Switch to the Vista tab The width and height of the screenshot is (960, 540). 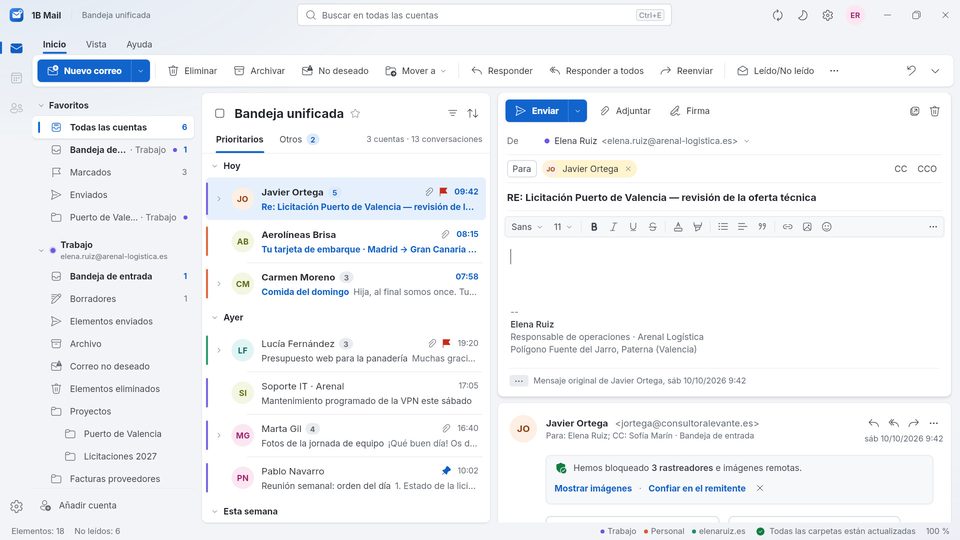pos(96,44)
